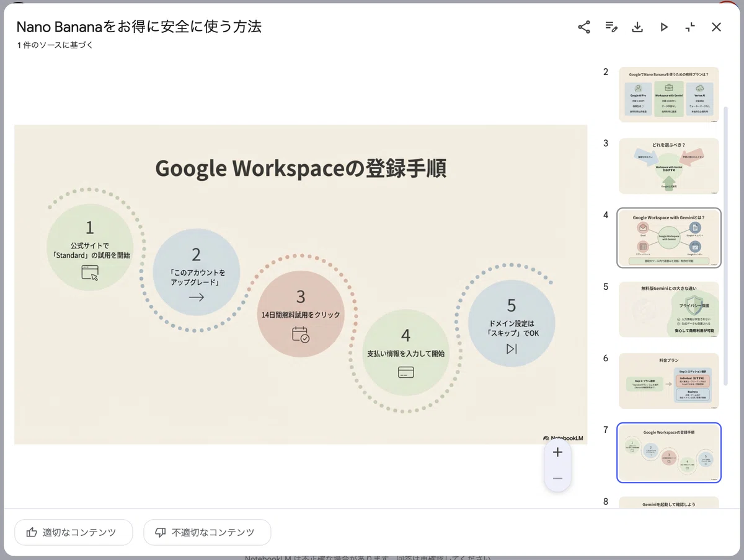This screenshot has height=560, width=744.
Task: Select slide 2 thumbnail about paid plans
Action: 669,94
